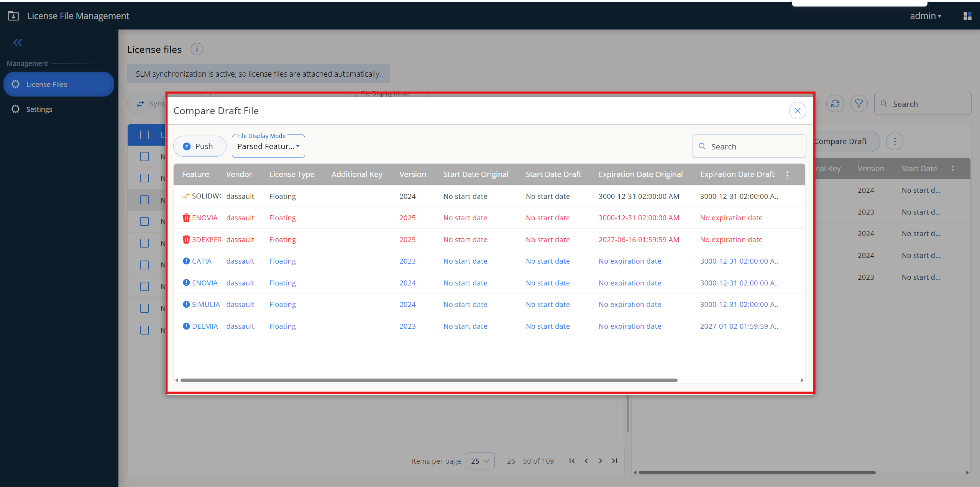The image size is (980, 487).
Task: Open the filter funnel icon
Action: pos(859,103)
